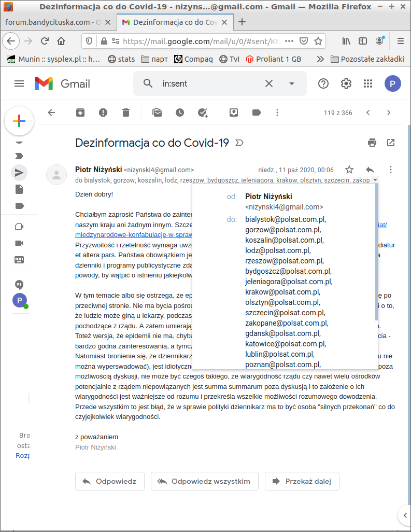The height and width of the screenshot is (532, 411).
Task: Click the search magnifier icon
Action: [148, 83]
